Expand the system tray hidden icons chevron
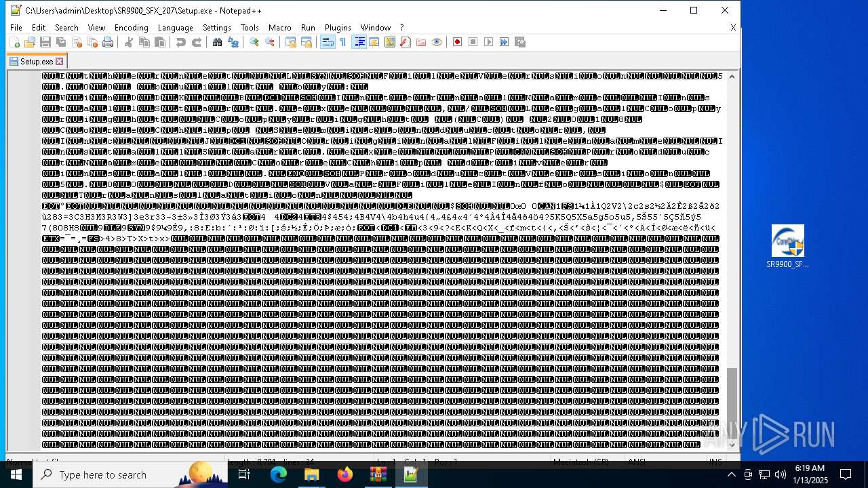Viewport: 868px width, 488px height. tap(731, 474)
